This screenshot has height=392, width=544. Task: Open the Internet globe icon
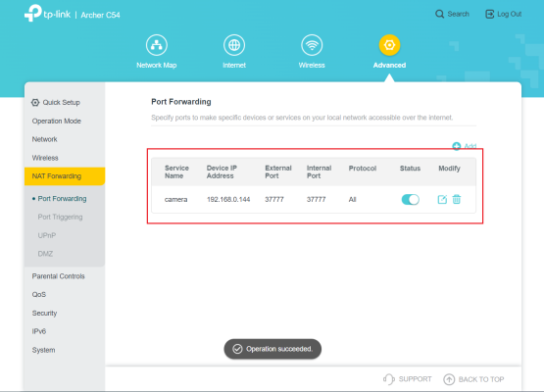234,45
